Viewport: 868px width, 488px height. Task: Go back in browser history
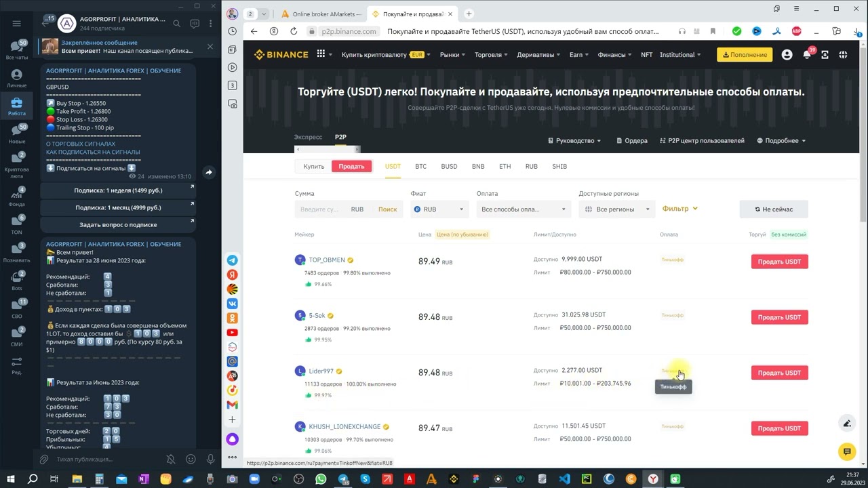click(x=254, y=31)
